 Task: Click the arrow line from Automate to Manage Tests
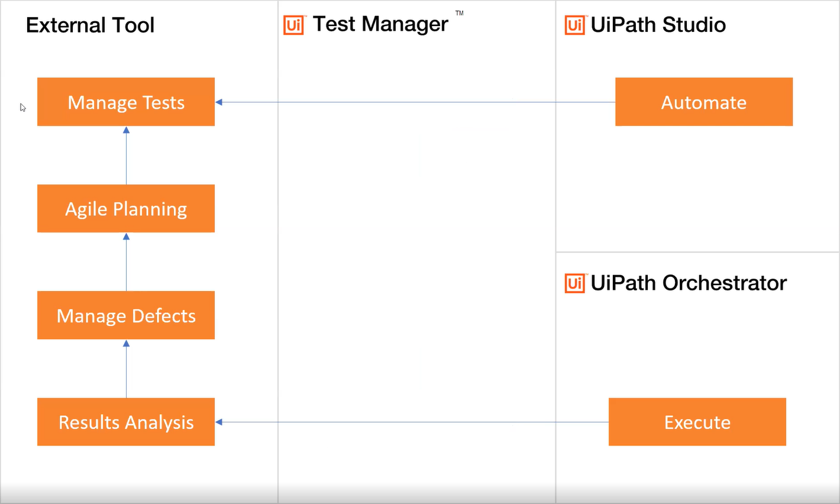coord(414,102)
